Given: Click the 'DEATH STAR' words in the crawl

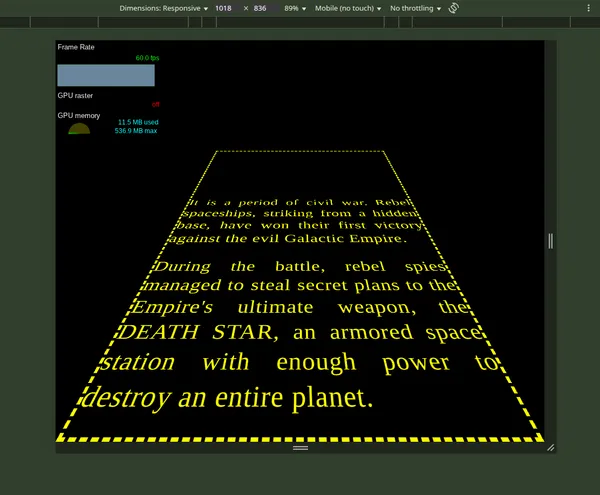Looking at the screenshot, I should tap(198, 332).
